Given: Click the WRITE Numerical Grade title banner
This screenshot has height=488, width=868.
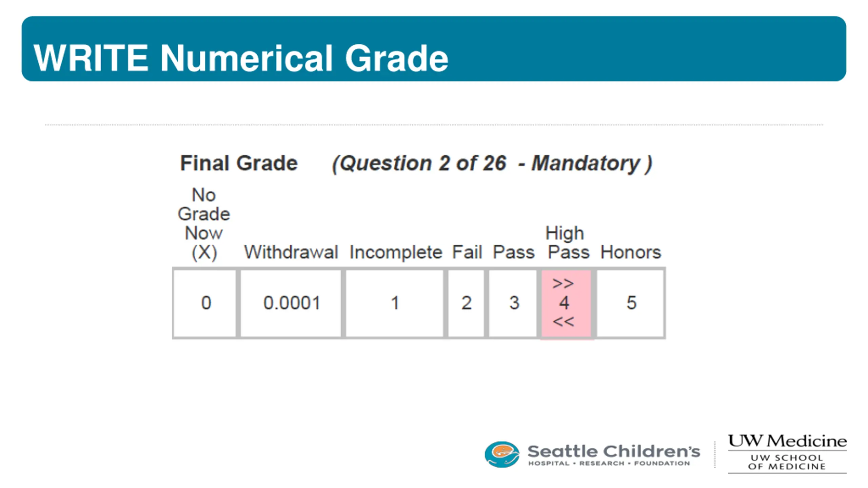Looking at the screenshot, I should coord(434,48).
